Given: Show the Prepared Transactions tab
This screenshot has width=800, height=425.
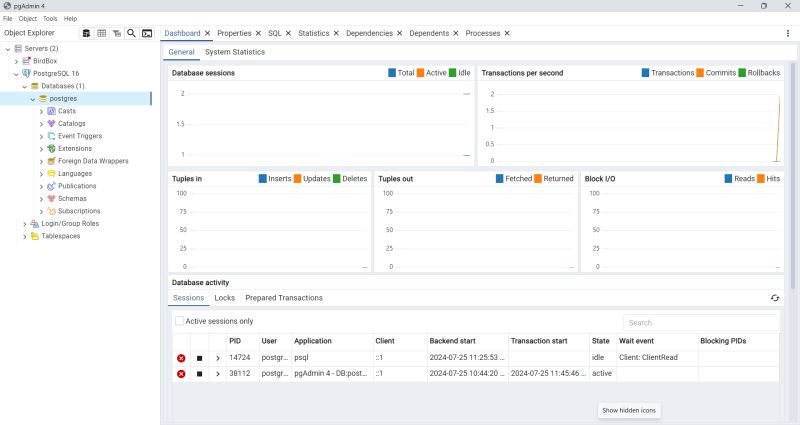Looking at the screenshot, I should point(284,298).
